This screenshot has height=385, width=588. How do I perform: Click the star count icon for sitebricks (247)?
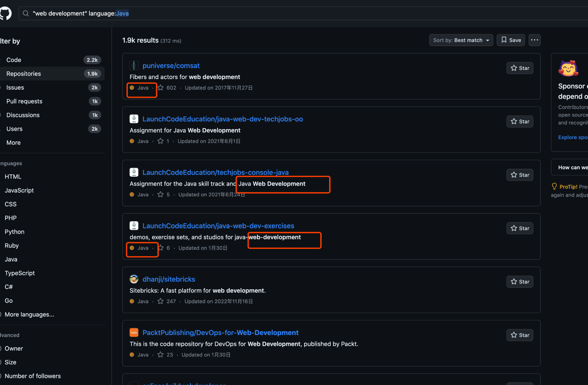[x=161, y=301]
